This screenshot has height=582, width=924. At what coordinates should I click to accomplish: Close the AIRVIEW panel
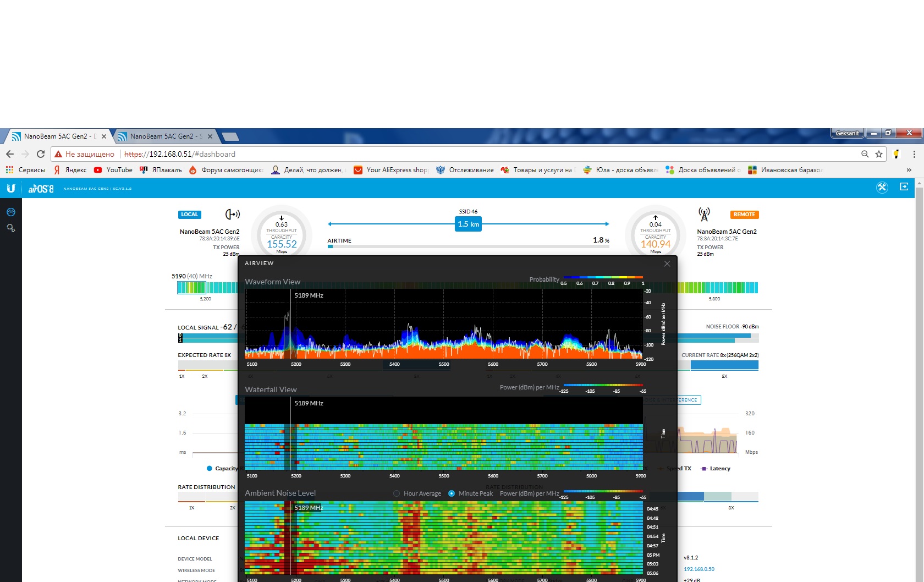[x=667, y=263]
